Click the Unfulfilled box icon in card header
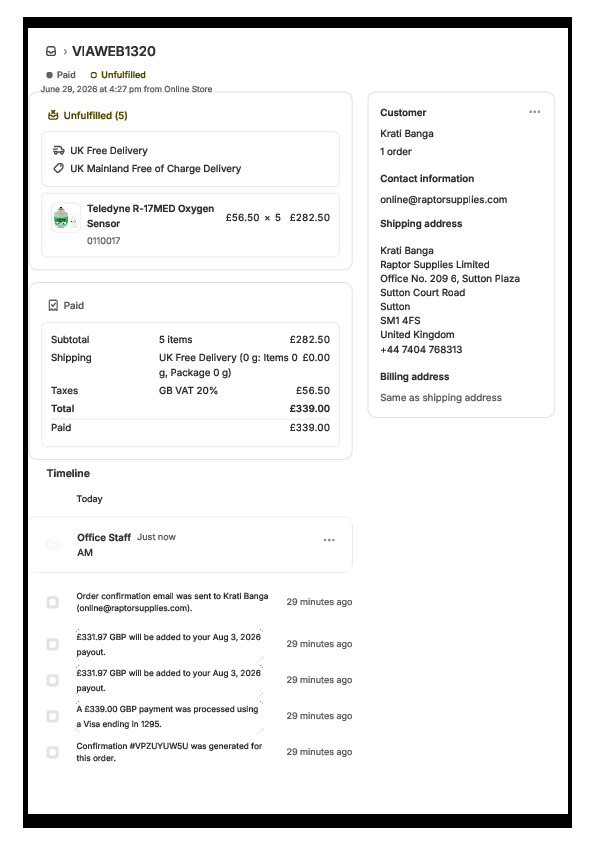The image size is (595, 842). [x=53, y=115]
